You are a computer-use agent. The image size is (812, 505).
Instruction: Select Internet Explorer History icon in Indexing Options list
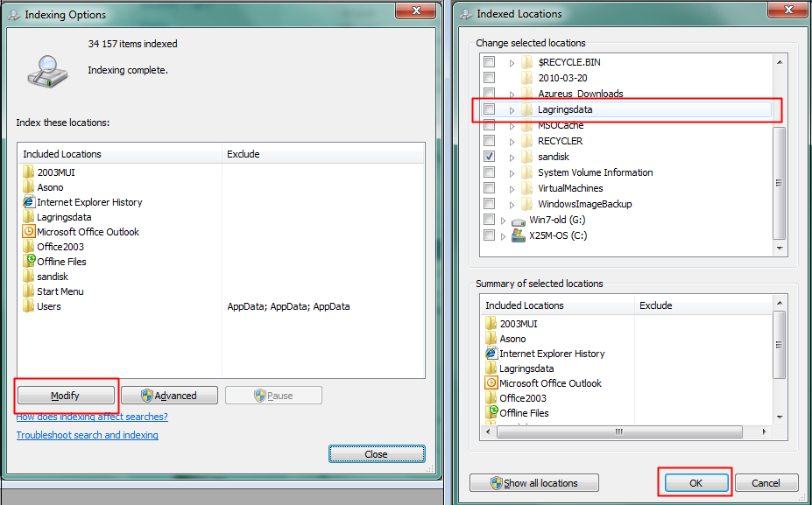tap(29, 202)
